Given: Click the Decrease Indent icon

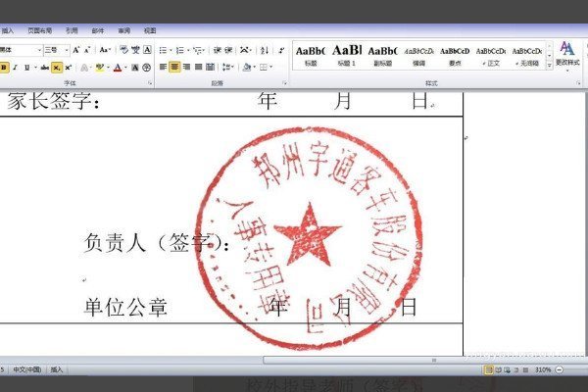Looking at the screenshot, I should pyautogui.click(x=218, y=50).
